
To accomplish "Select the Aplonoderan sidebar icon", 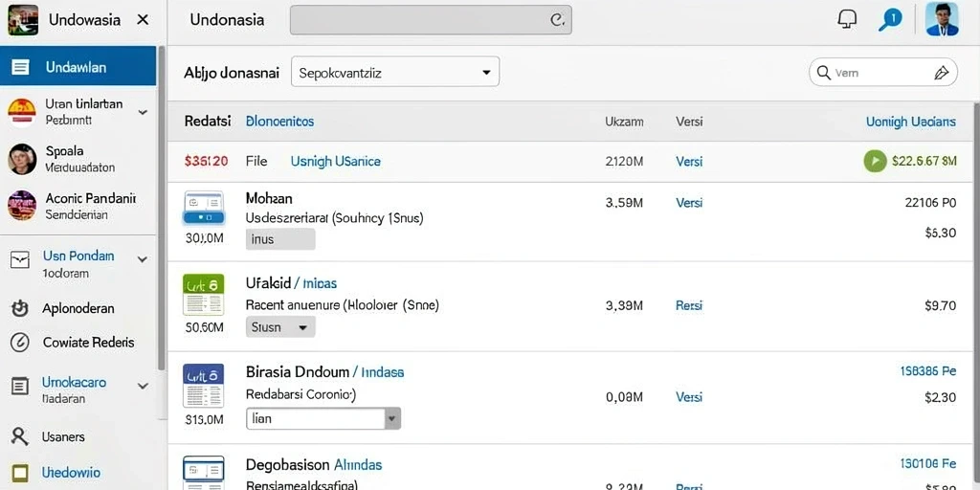I will click(x=21, y=309).
